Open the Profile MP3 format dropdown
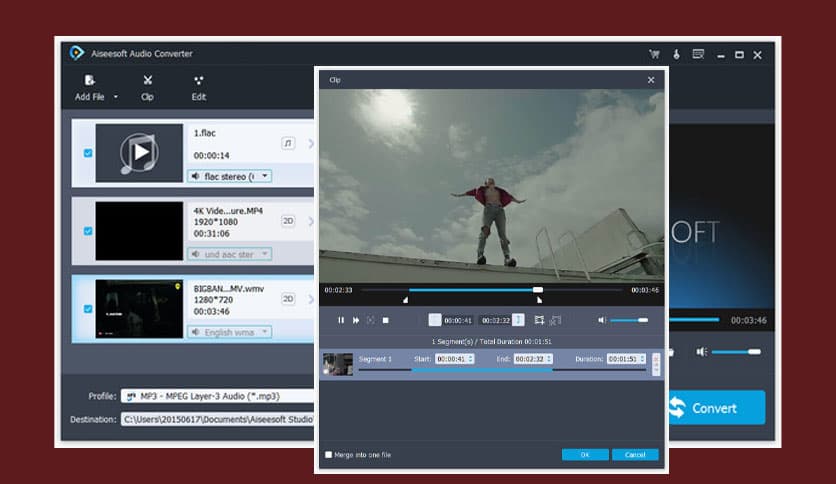The height and width of the screenshot is (484, 836). coord(215,396)
